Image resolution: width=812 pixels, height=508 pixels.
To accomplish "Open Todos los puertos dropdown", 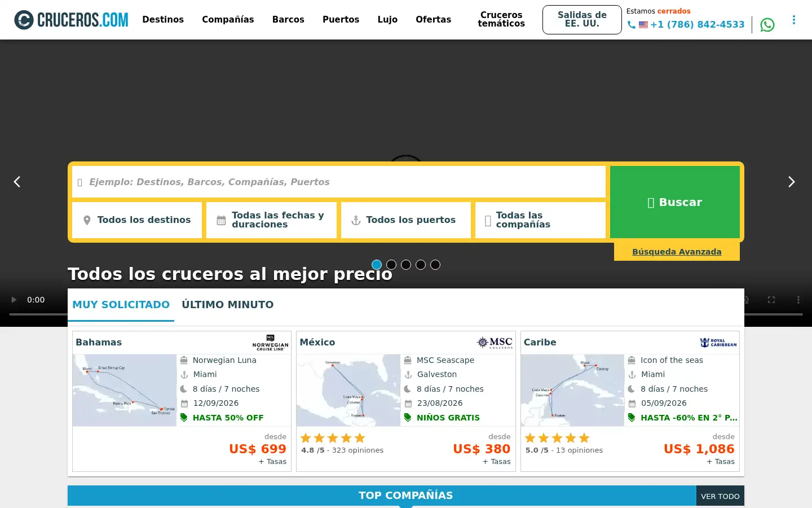I will 406,220.
